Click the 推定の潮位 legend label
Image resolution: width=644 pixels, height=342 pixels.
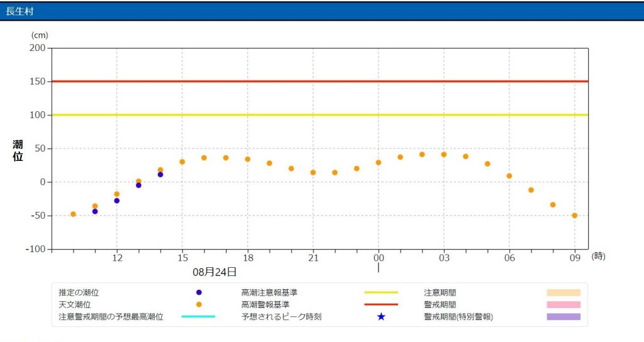point(79,293)
